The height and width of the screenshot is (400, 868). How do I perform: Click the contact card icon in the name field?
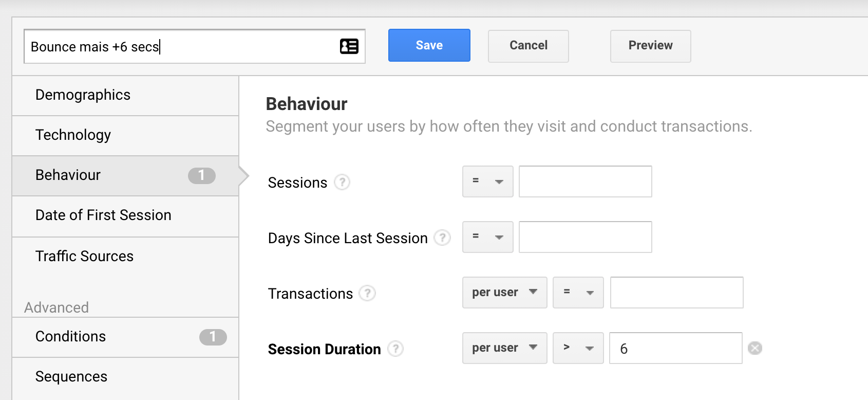point(349,46)
